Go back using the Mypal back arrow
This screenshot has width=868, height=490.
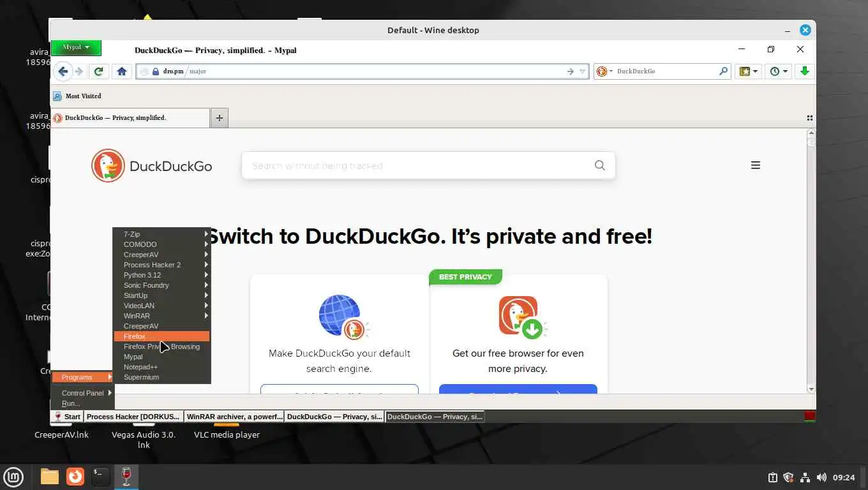tap(63, 71)
